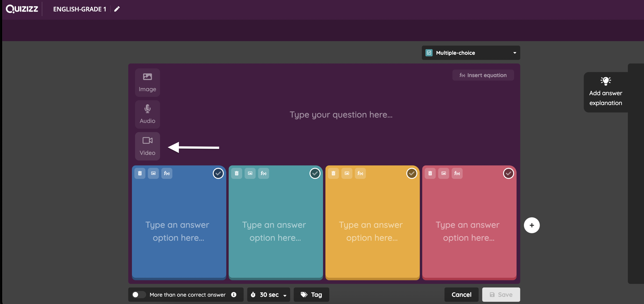Click the add new answer option plus button

[532, 225]
